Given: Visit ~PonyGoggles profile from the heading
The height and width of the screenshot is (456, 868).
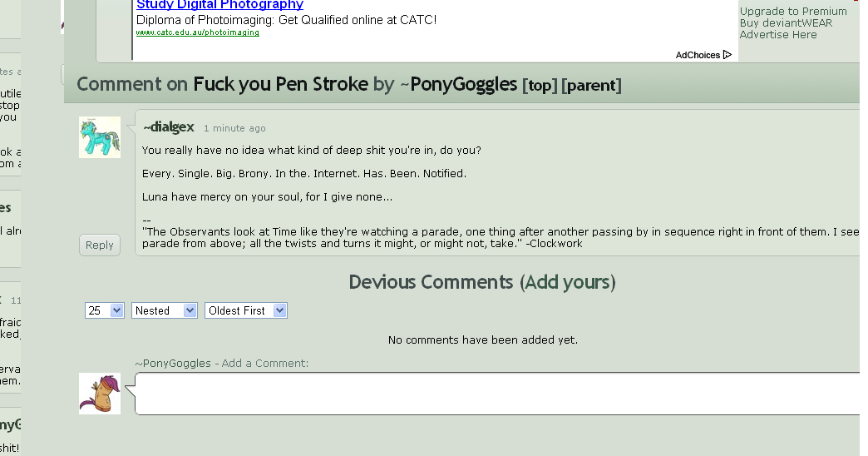Looking at the screenshot, I should [458, 84].
